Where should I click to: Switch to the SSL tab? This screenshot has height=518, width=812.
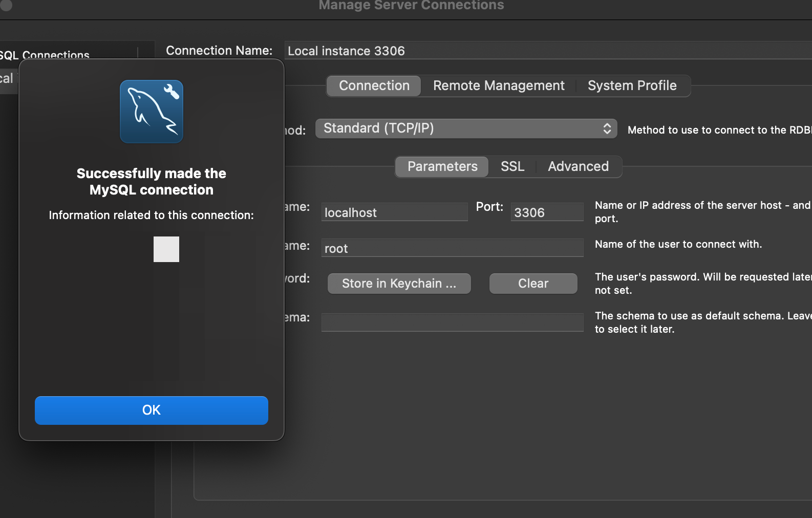coord(512,166)
